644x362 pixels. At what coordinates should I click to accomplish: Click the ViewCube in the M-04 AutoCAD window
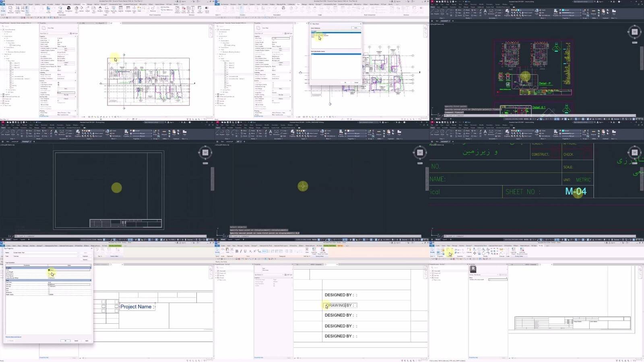tap(635, 152)
